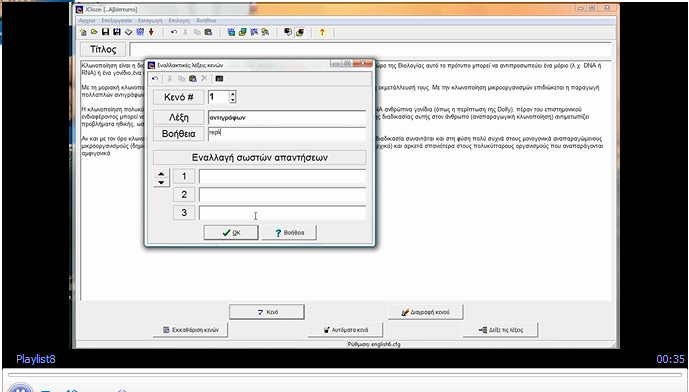This screenshot has width=689, height=392.
Task: Click the Τίτλος title input field
Action: [370, 49]
